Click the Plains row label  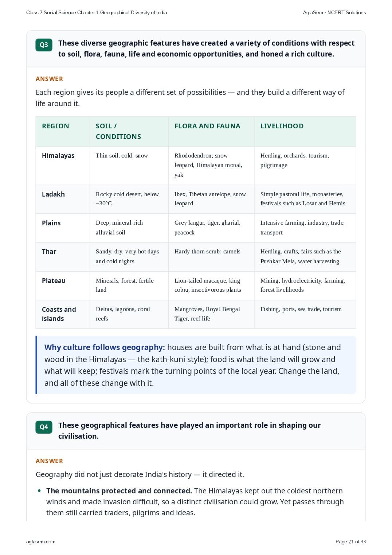(51, 223)
